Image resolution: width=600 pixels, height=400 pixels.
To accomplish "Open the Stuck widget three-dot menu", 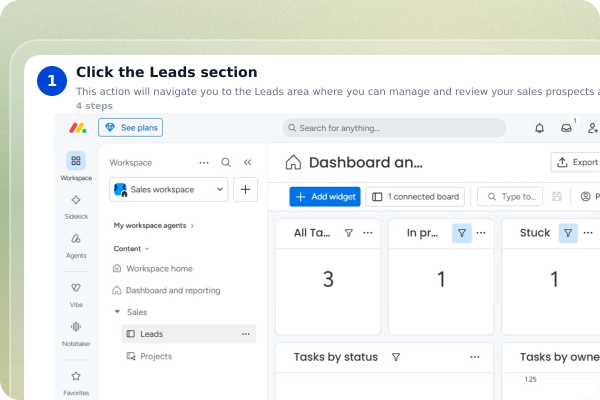I will pyautogui.click(x=588, y=233).
